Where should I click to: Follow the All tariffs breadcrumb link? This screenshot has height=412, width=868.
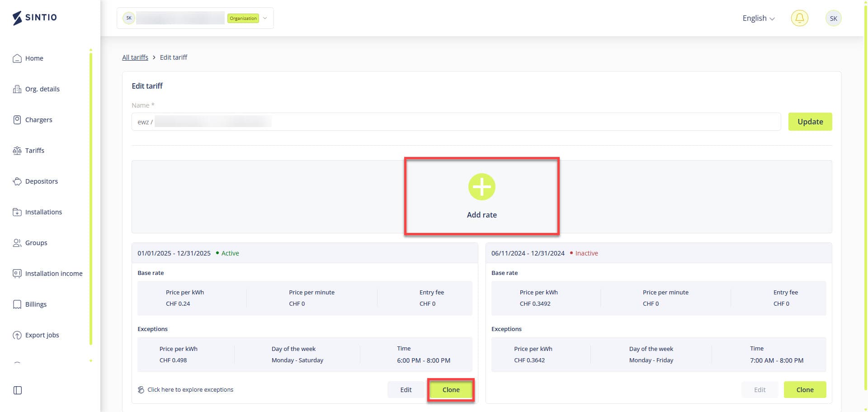[135, 57]
